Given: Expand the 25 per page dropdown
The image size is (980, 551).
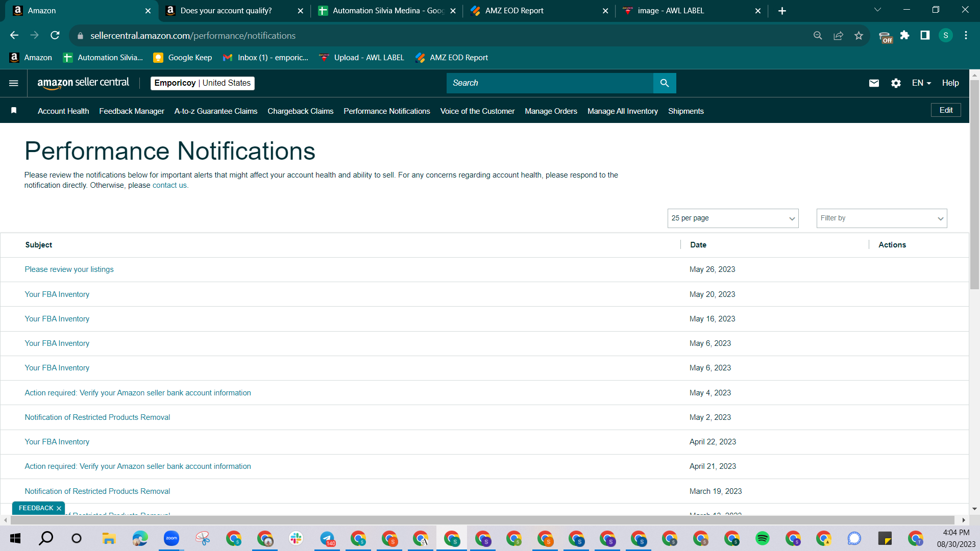Looking at the screenshot, I should point(733,218).
